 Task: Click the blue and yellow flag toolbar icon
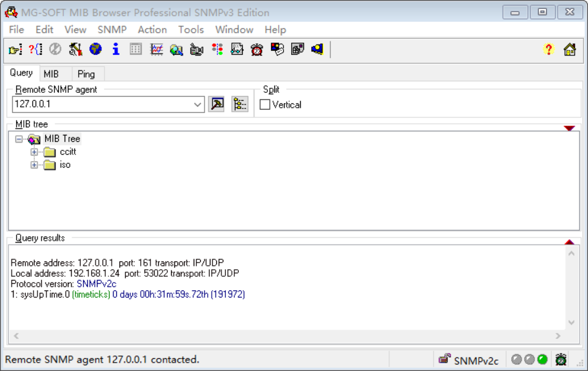(318, 49)
